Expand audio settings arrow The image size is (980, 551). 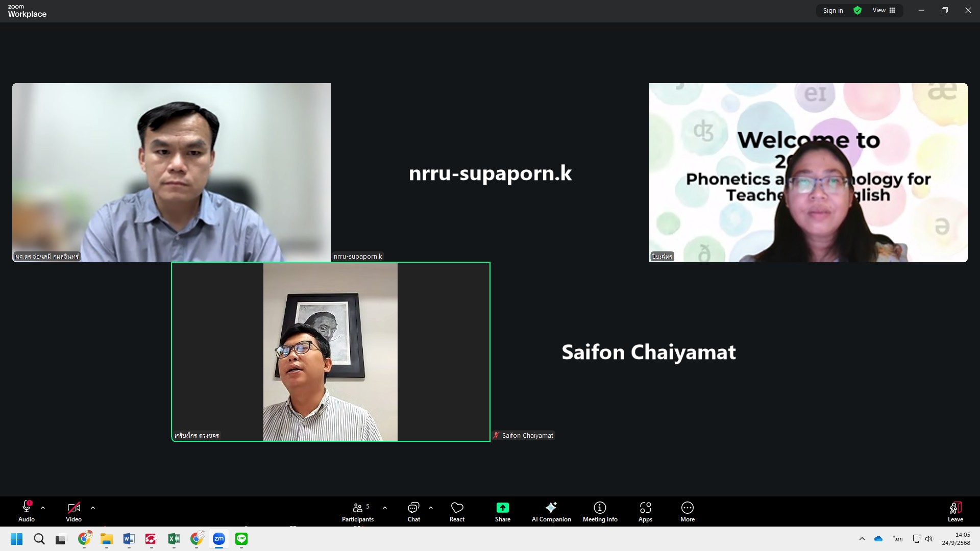(x=43, y=508)
